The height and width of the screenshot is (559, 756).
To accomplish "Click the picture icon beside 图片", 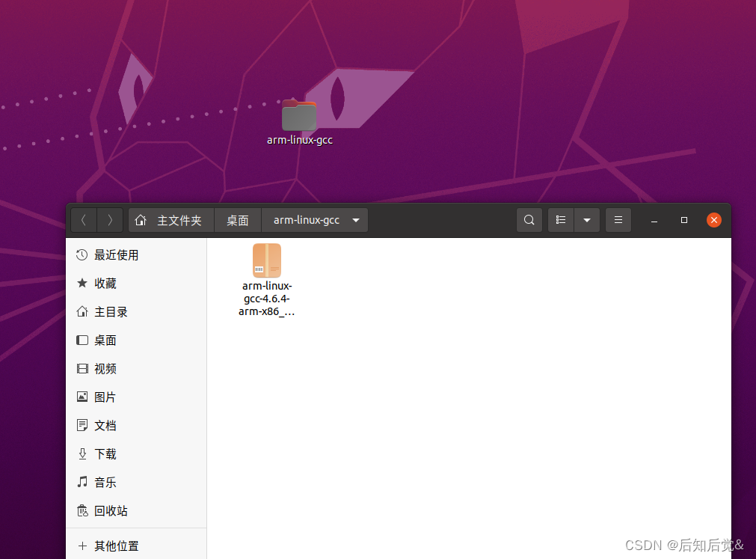I will 82,397.
